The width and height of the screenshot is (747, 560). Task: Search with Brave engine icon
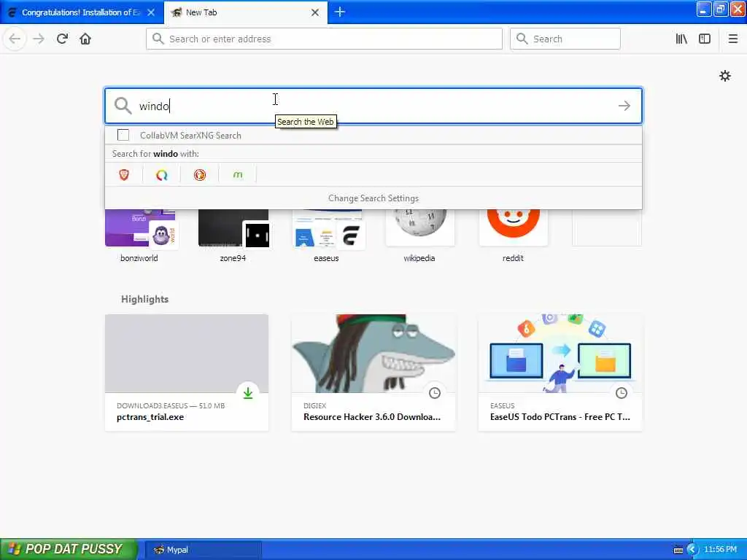tap(124, 175)
